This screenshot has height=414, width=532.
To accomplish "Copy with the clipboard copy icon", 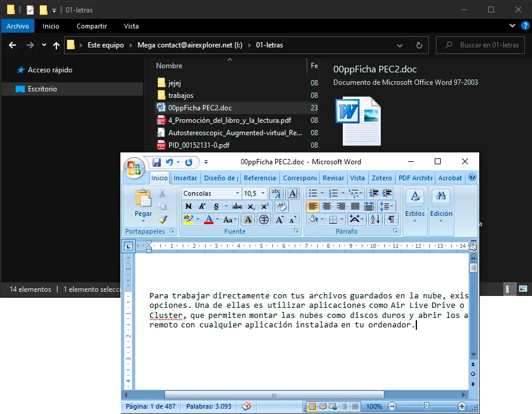I will tap(162, 206).
